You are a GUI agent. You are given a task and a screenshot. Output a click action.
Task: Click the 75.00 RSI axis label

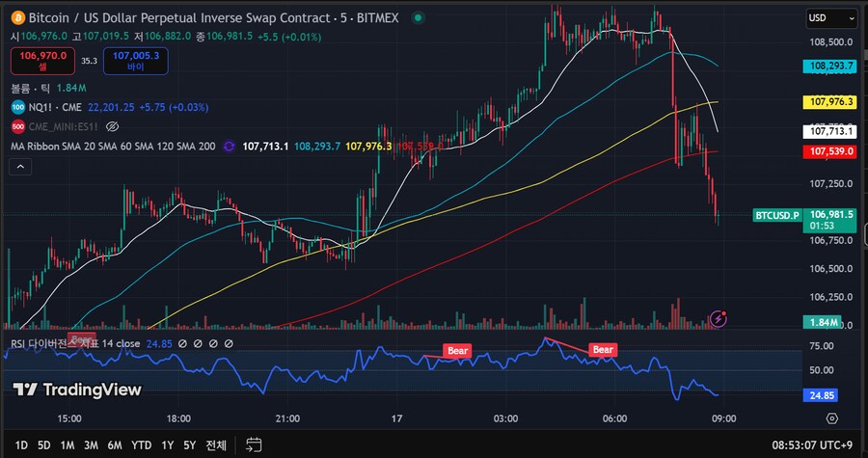(822, 346)
